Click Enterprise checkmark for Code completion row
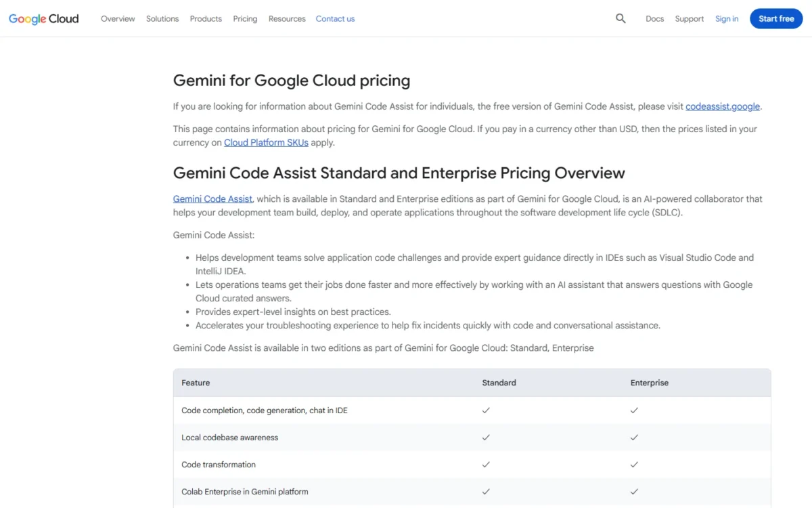The width and height of the screenshot is (812, 508). [x=634, y=410]
